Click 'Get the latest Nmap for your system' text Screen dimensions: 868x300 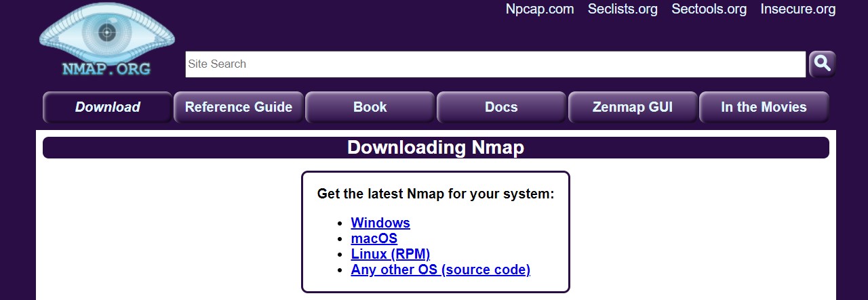point(436,194)
